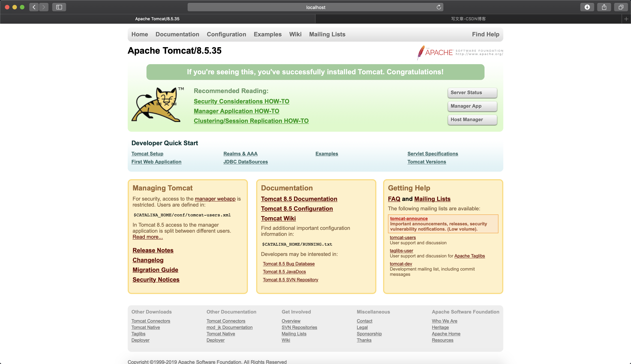Reload the page with refresh icon

coord(439,7)
